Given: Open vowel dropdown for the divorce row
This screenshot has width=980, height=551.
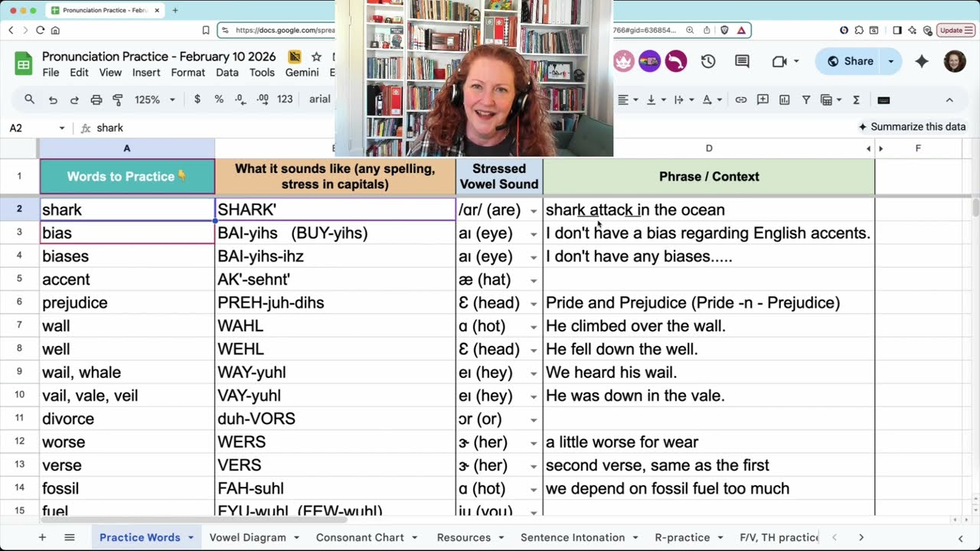Looking at the screenshot, I should [x=534, y=419].
